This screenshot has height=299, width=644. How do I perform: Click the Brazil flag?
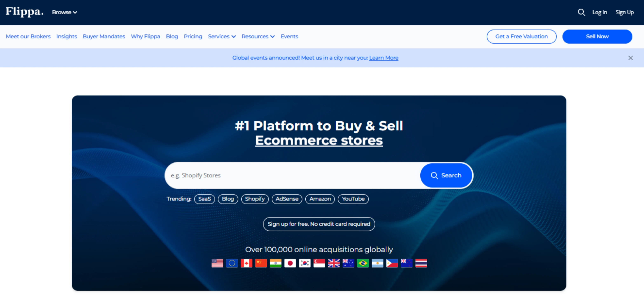(363, 263)
